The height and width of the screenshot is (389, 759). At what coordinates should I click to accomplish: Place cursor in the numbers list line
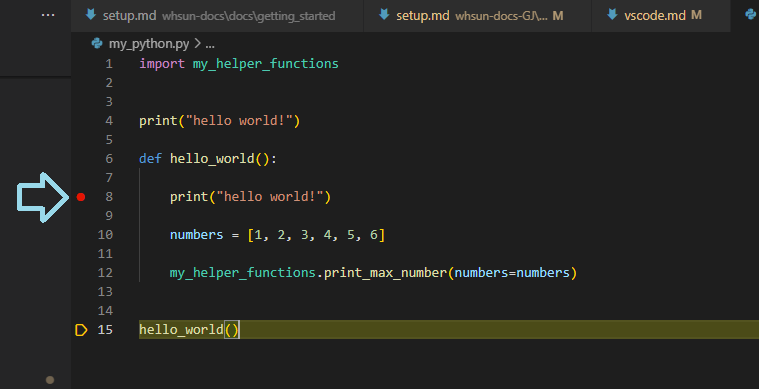click(x=277, y=235)
